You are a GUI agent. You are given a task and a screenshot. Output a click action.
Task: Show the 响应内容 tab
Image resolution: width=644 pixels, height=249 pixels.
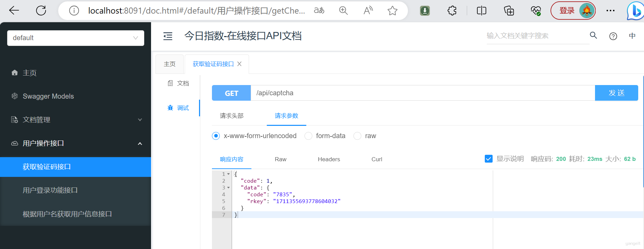point(232,159)
